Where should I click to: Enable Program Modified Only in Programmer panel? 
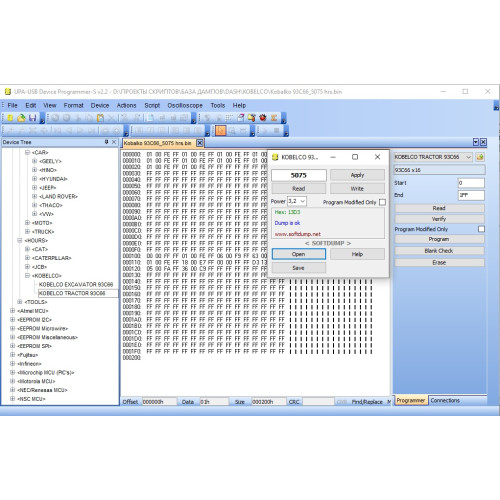(481, 229)
